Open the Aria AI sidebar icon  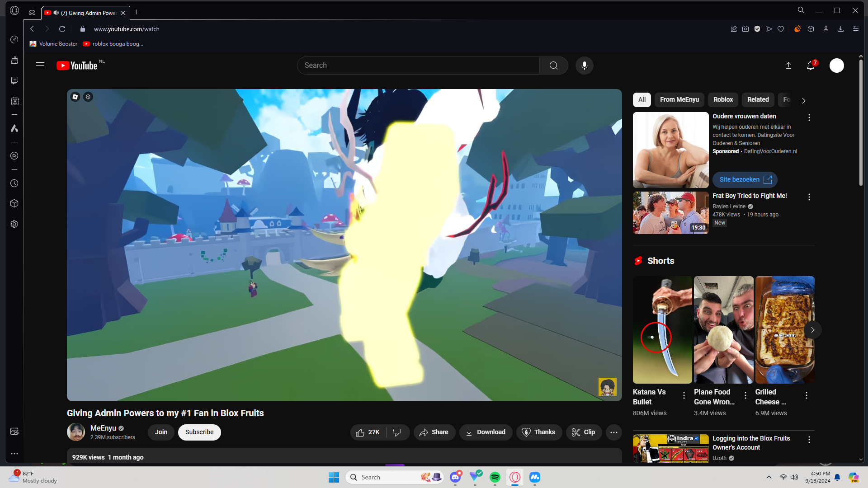(x=14, y=129)
